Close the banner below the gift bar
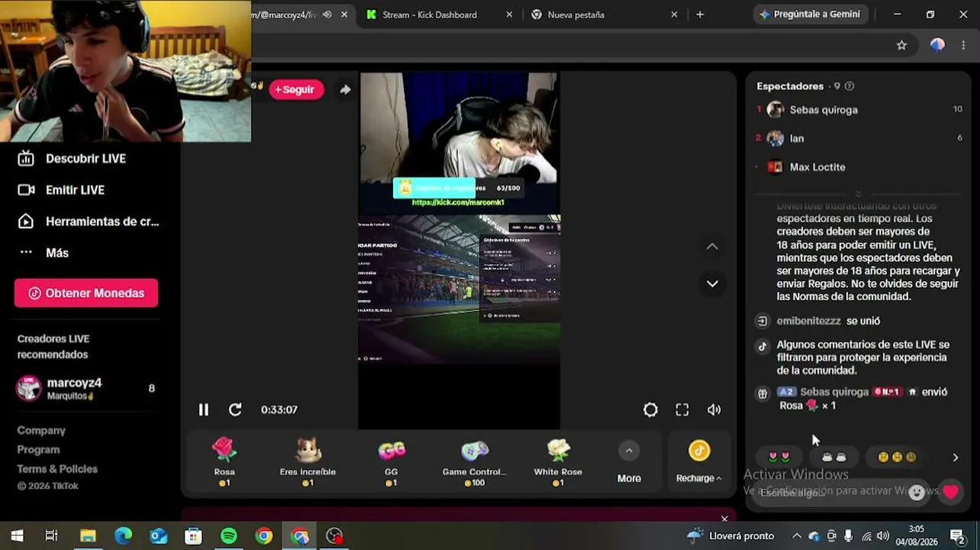 pyautogui.click(x=724, y=519)
